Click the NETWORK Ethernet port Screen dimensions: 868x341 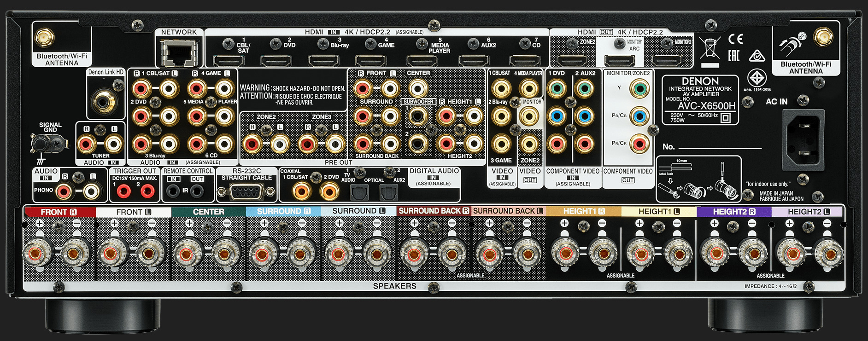[x=179, y=53]
